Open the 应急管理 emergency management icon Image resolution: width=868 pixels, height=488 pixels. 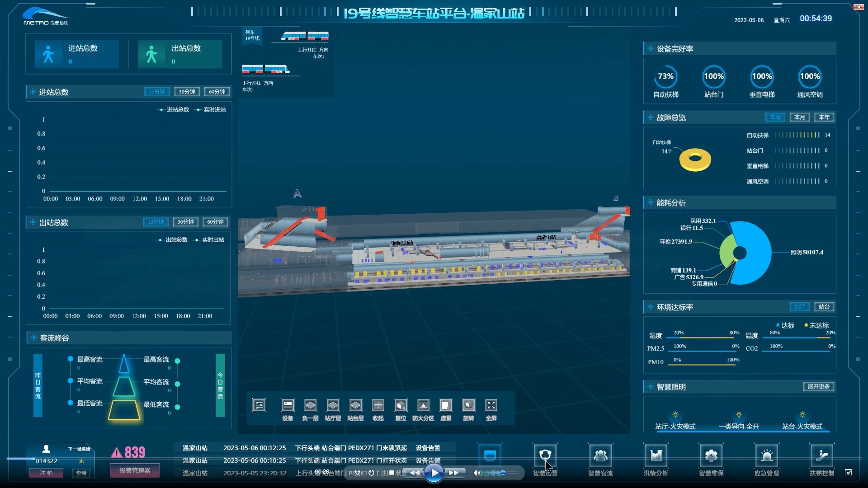coord(766,456)
